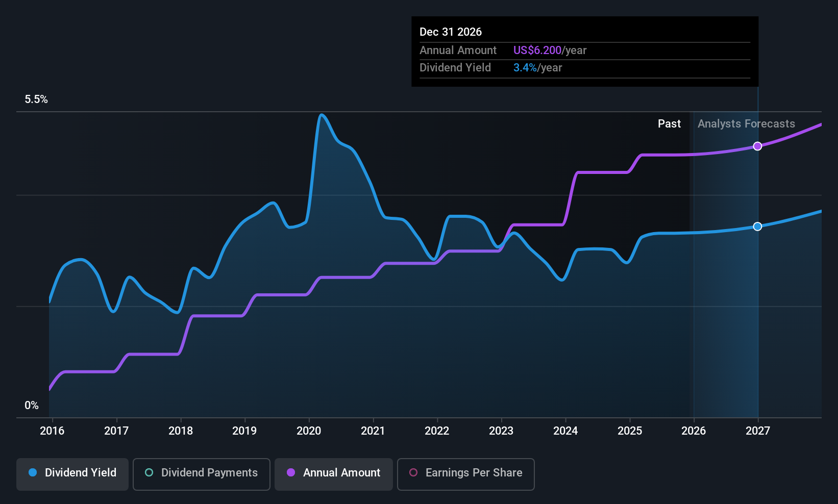The image size is (838, 504).
Task: Select the blue dividend yield forecast marker
Action: pos(757,226)
